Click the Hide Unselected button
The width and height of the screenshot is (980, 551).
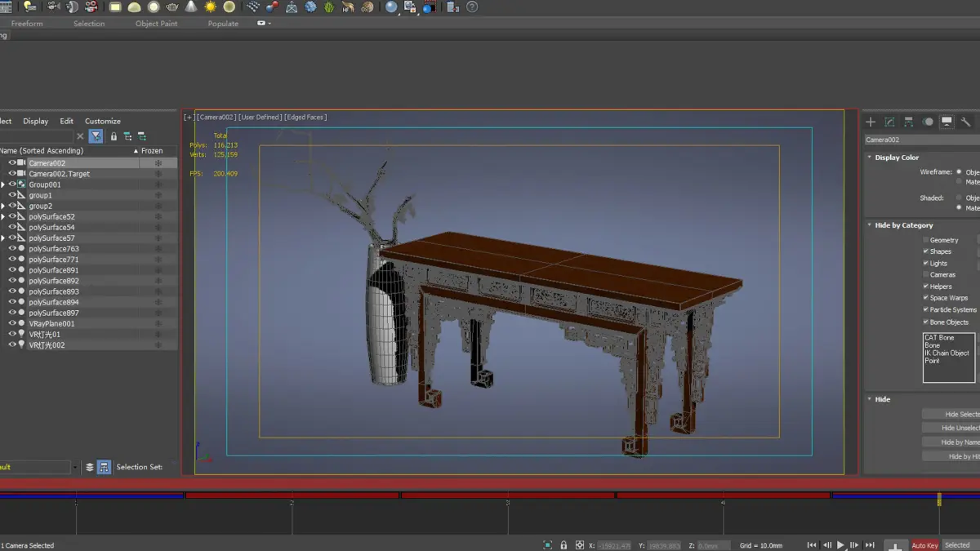[951, 428]
